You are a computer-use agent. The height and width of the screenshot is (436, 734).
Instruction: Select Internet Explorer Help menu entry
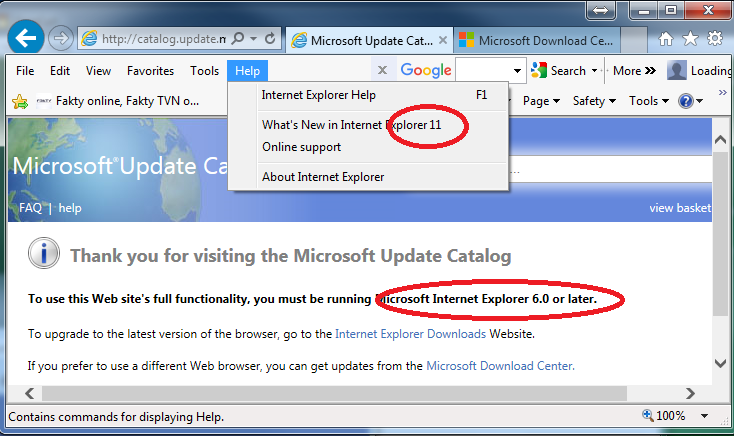tap(368, 95)
